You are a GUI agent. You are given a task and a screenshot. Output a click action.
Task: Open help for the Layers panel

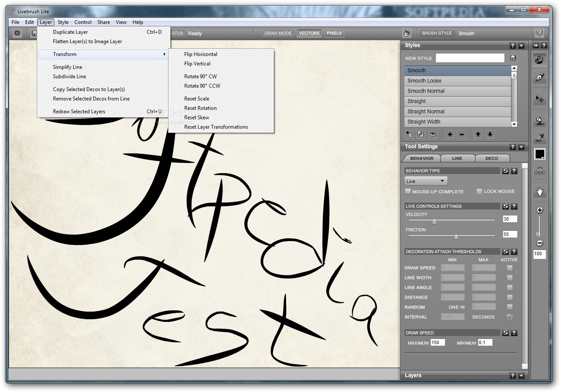(513, 376)
